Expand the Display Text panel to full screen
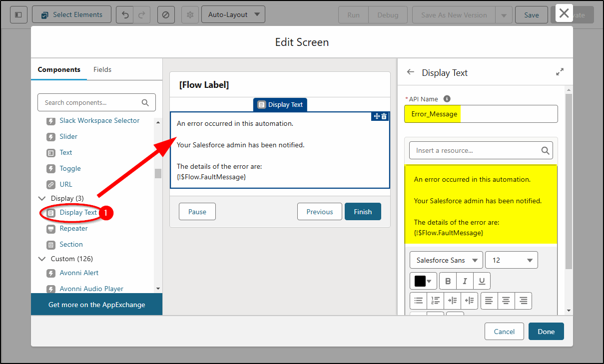The image size is (604, 364). click(x=560, y=71)
